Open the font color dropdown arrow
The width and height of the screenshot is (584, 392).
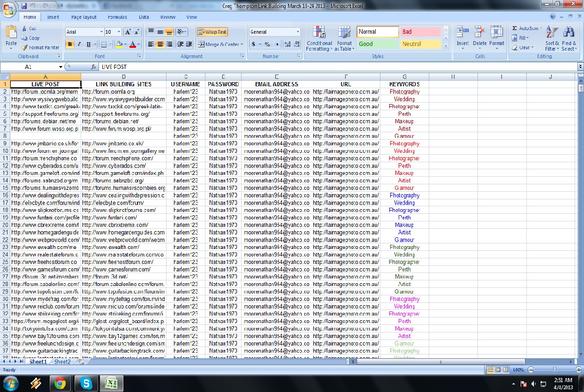pyautogui.click(x=139, y=45)
